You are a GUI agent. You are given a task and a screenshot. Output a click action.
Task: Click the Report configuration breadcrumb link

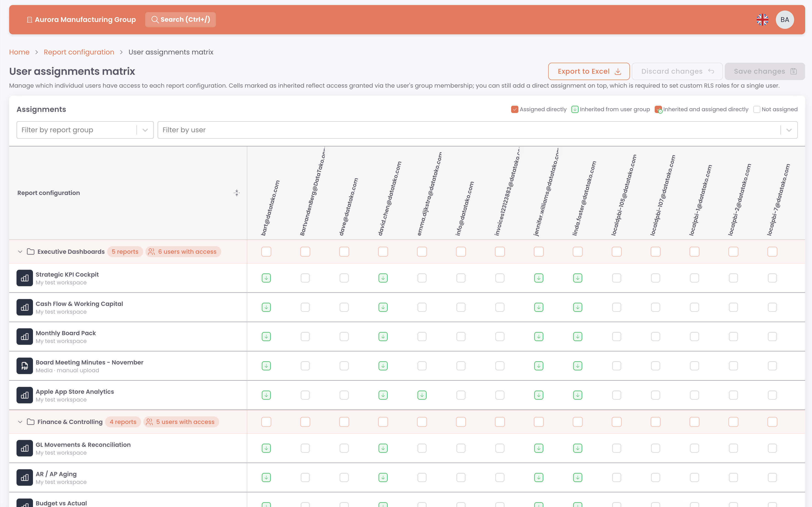point(79,52)
